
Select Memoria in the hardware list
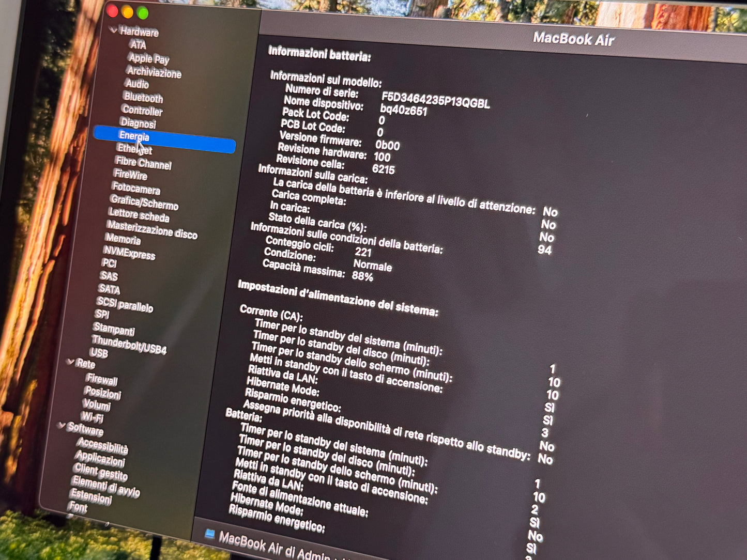pos(123,239)
